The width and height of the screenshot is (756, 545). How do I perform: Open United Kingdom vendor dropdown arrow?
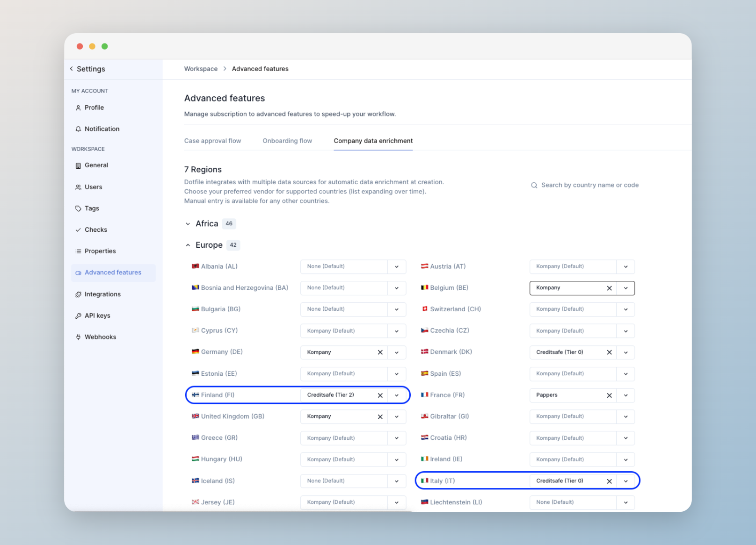tap(397, 417)
